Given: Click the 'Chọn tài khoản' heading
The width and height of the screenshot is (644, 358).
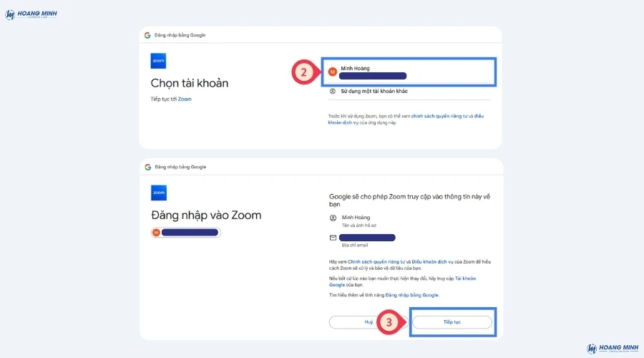Looking at the screenshot, I should pyautogui.click(x=190, y=84).
